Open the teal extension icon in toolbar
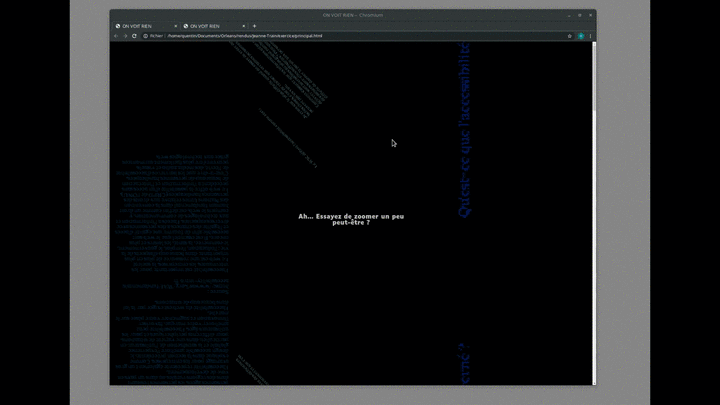Image resolution: width=720 pixels, height=405 pixels. 580,36
